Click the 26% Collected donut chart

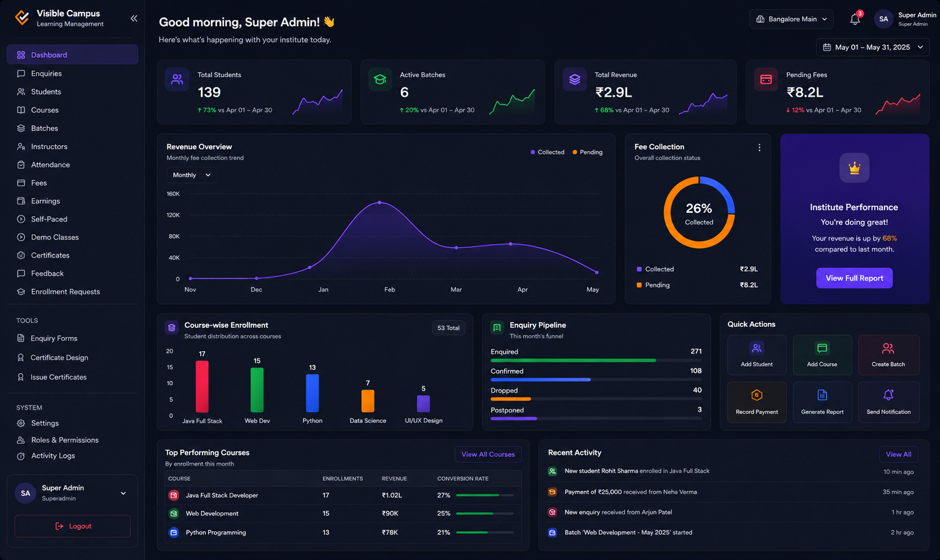(x=699, y=213)
